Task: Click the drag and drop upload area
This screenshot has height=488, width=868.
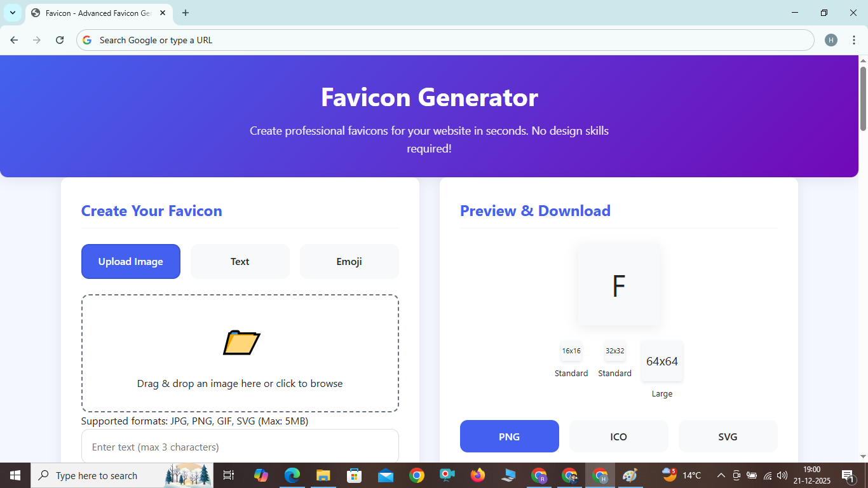Action: [240, 353]
